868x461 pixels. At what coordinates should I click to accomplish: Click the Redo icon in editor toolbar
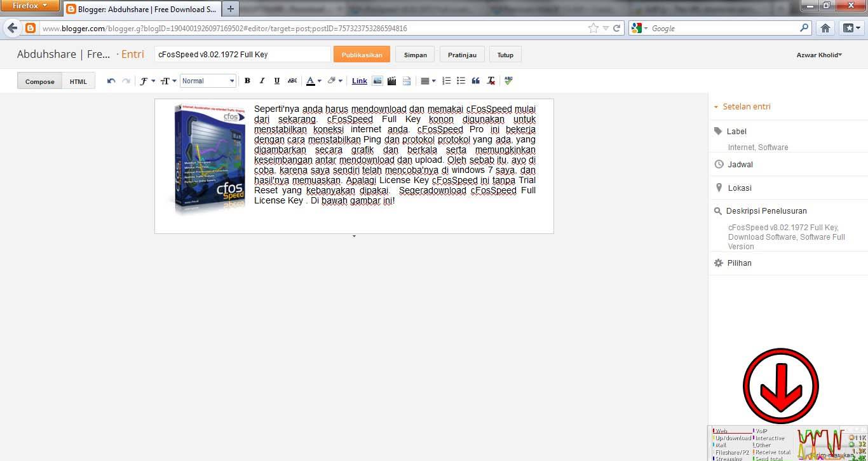tap(126, 81)
